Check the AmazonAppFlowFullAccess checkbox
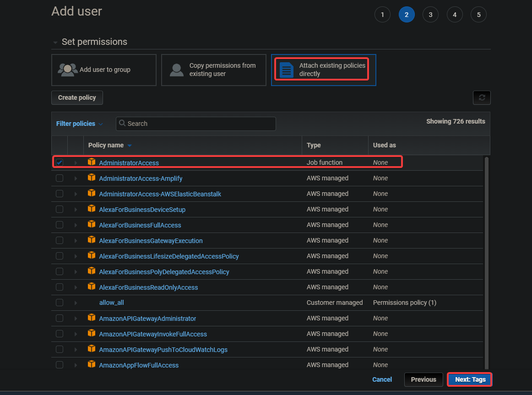This screenshot has width=532, height=395. (60, 365)
